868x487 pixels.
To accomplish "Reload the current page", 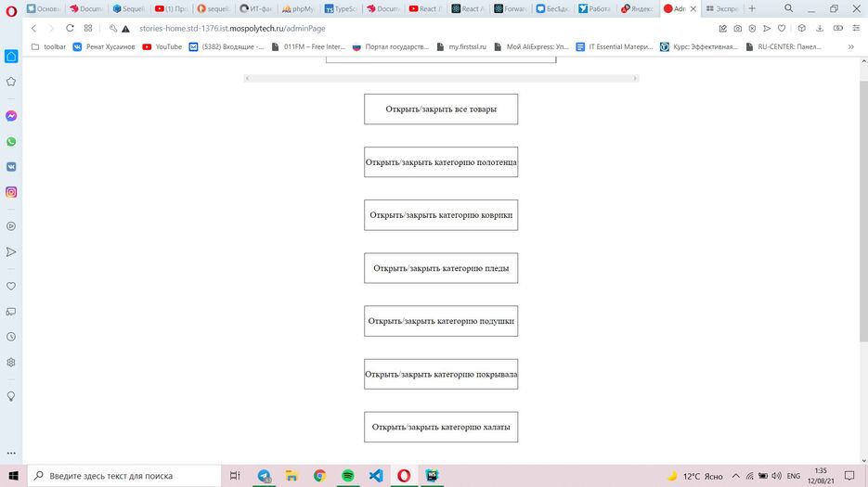I will [x=70, y=28].
